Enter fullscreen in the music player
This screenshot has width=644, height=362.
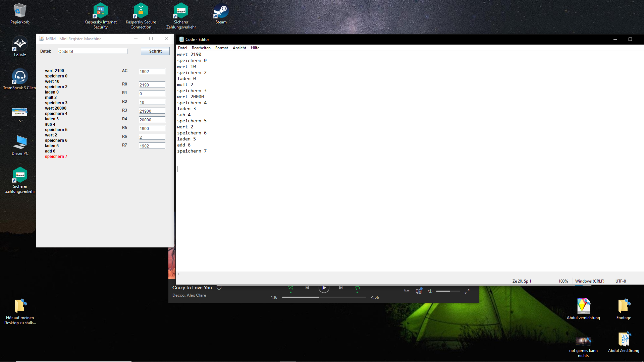467,291
